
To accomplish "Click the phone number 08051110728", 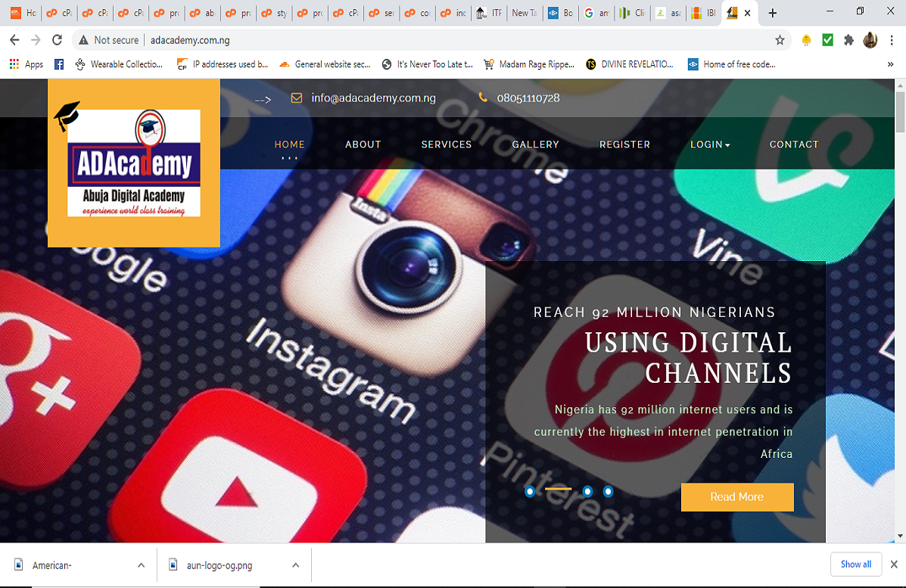I will (528, 98).
